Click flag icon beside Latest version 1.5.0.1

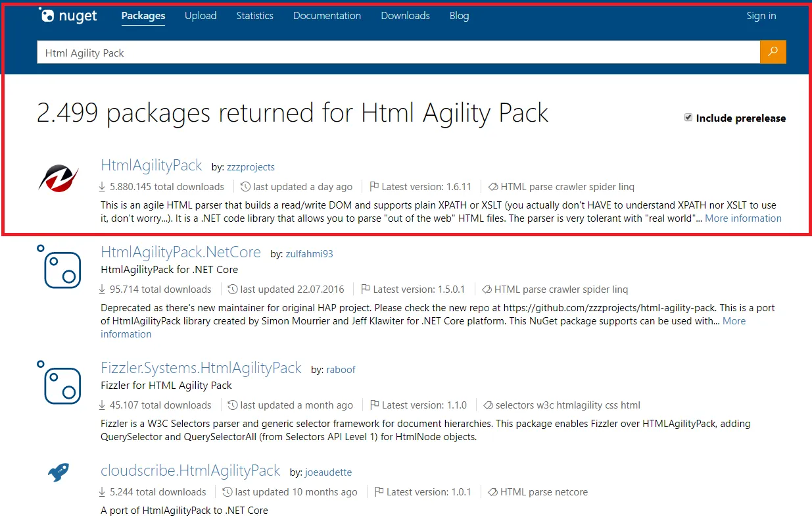point(366,289)
